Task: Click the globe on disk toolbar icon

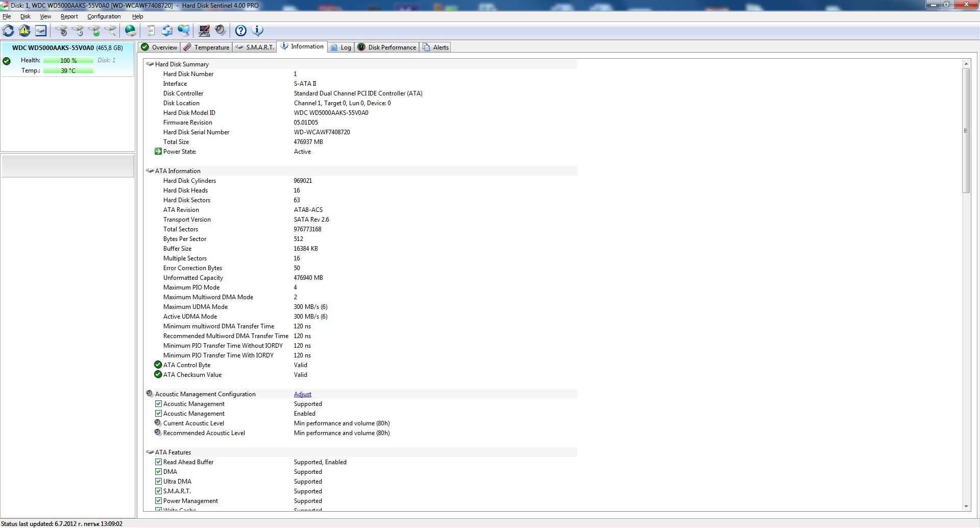Action: coord(131,31)
